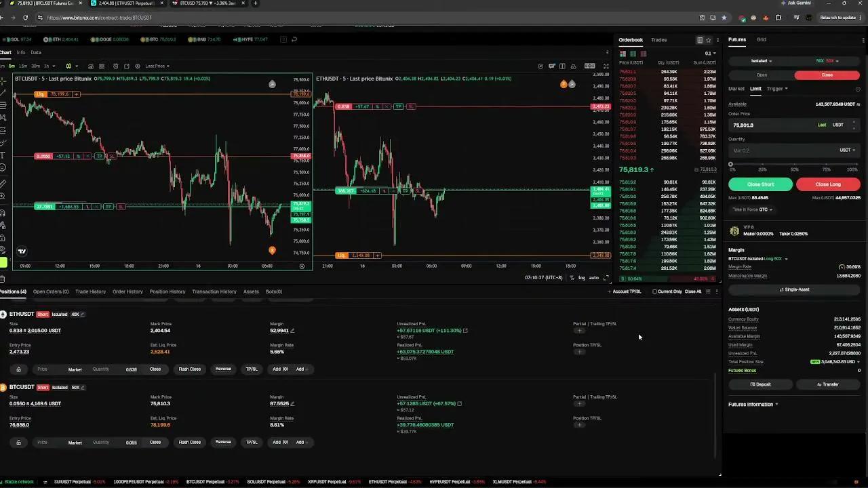Image resolution: width=868 pixels, height=488 pixels.
Task: Switch to the Grid tab
Action: click(x=762, y=40)
